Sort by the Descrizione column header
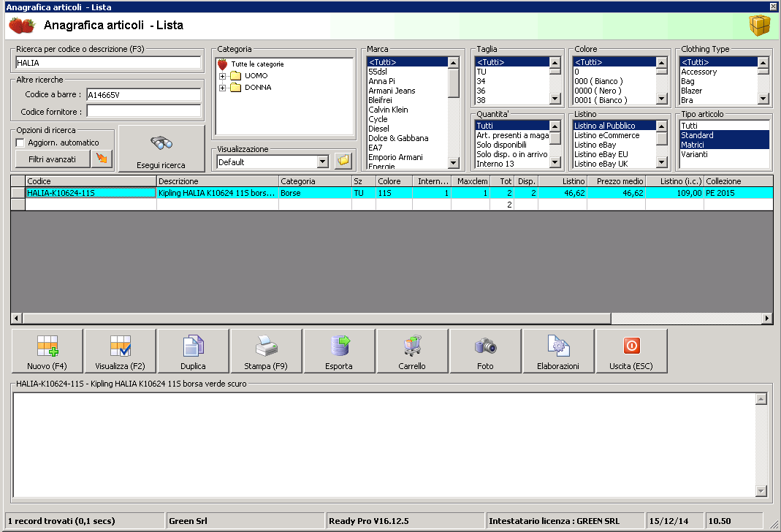The width and height of the screenshot is (781, 532). 218,181
